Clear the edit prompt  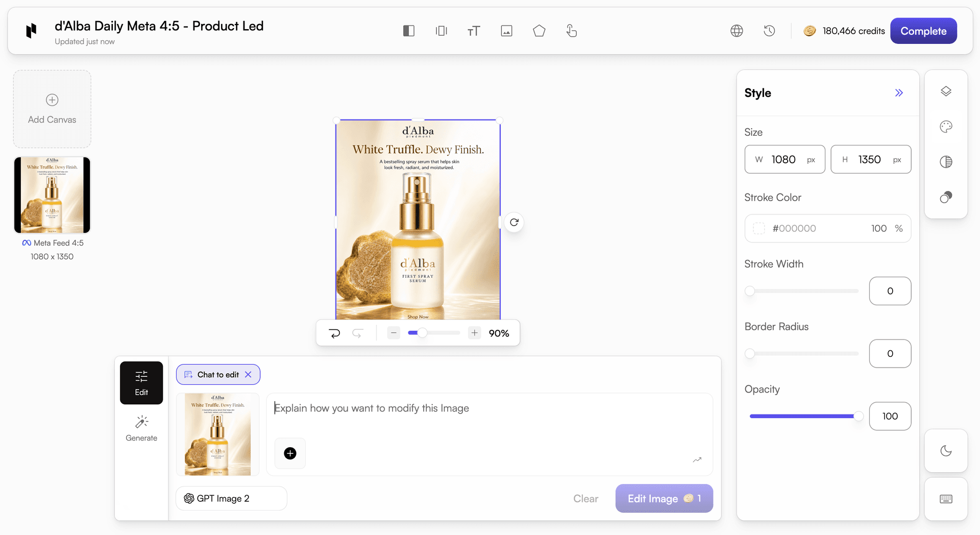click(x=585, y=499)
